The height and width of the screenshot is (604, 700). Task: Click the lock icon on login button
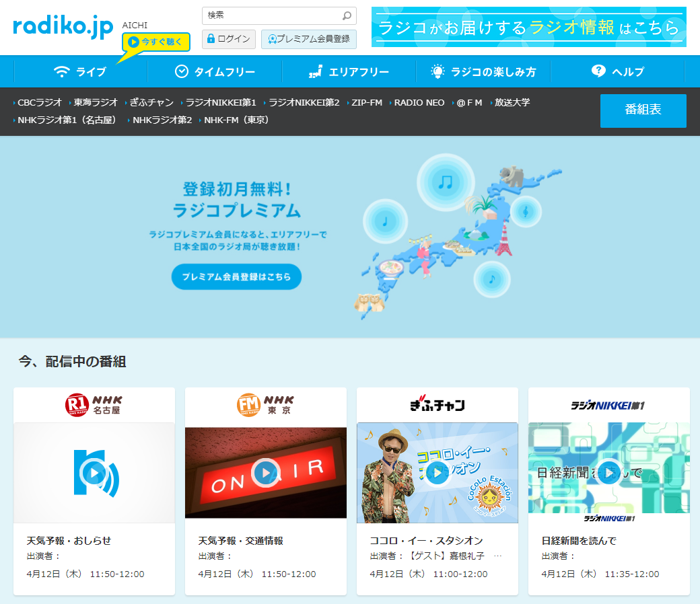211,39
